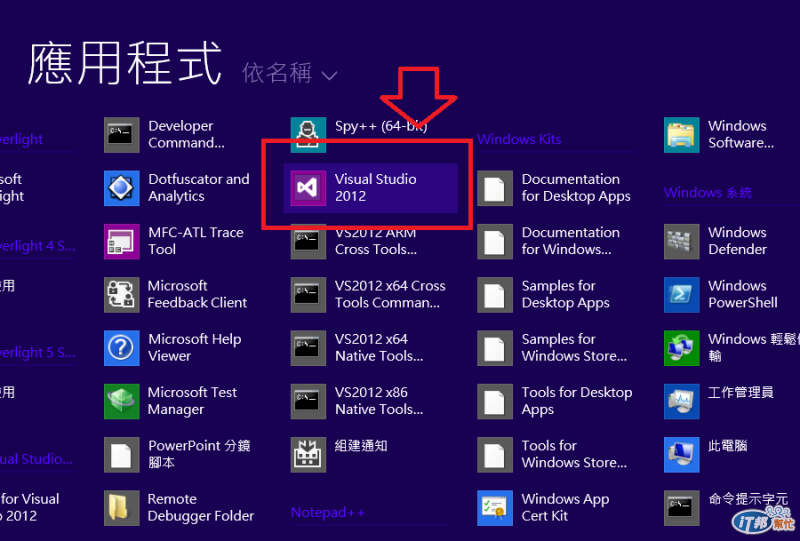Screen dimensions: 800x541
Task: Open VS2012 x86 Native Tools icon
Action: tap(308, 401)
